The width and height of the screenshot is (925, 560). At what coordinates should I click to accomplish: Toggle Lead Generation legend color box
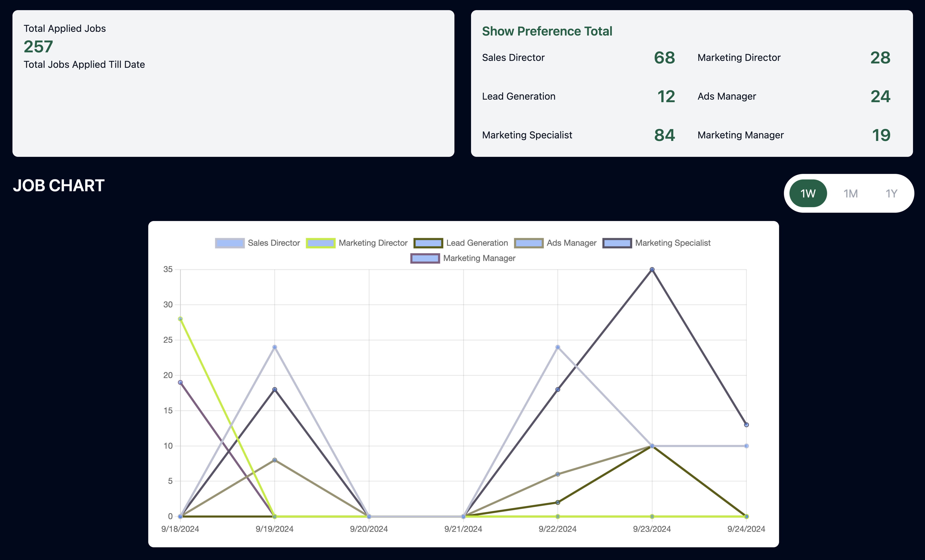pyautogui.click(x=428, y=243)
